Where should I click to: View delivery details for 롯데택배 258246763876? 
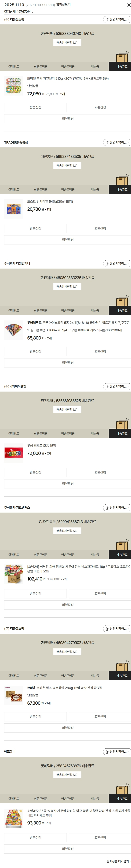67,775
